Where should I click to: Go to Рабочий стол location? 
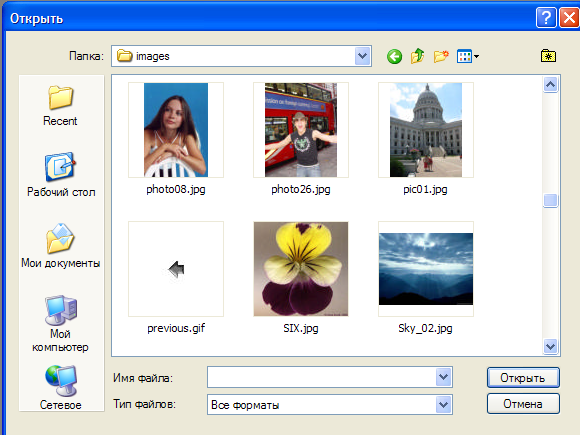point(61,175)
